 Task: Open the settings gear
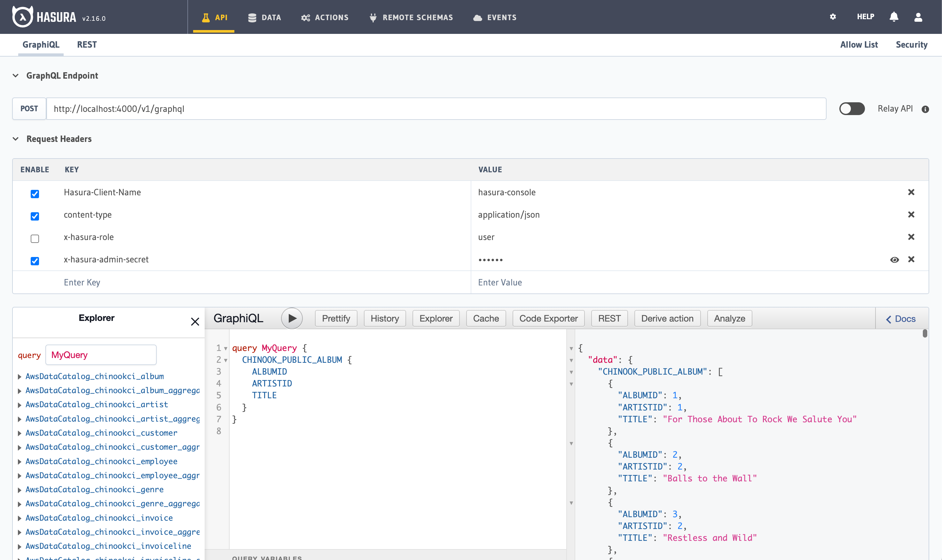[x=833, y=17]
